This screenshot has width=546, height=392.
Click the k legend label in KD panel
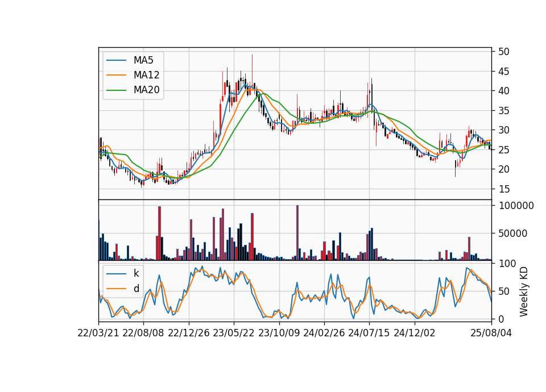click(136, 273)
